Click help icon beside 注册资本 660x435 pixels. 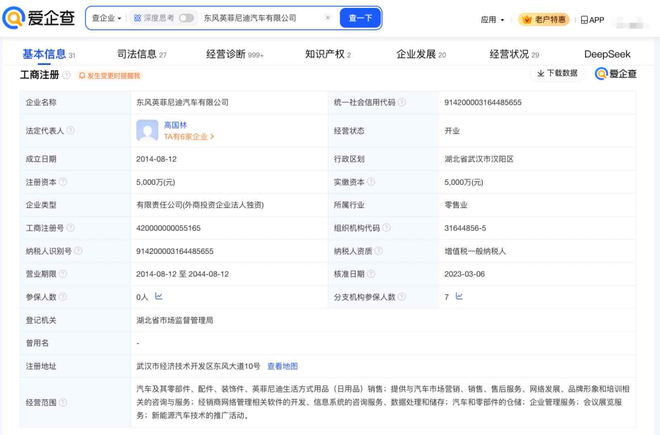[63, 182]
